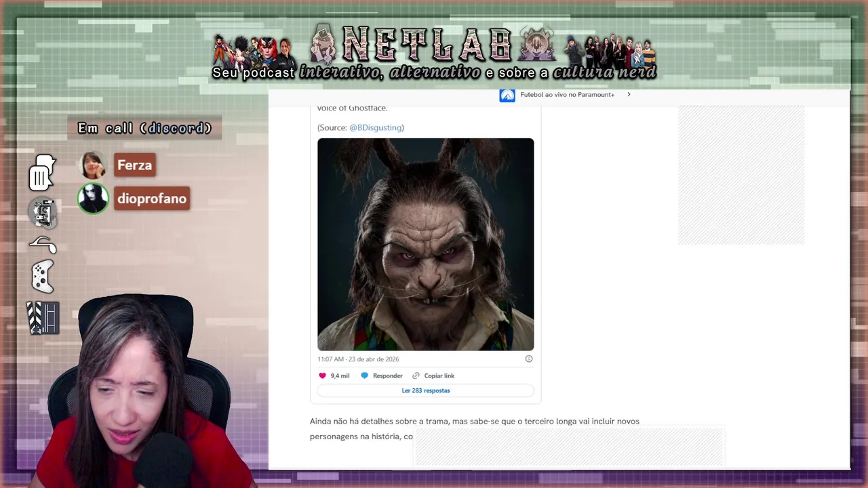This screenshot has height=488, width=868.
Task: Click the chat bubbles overlay icon
Action: pos(42,173)
